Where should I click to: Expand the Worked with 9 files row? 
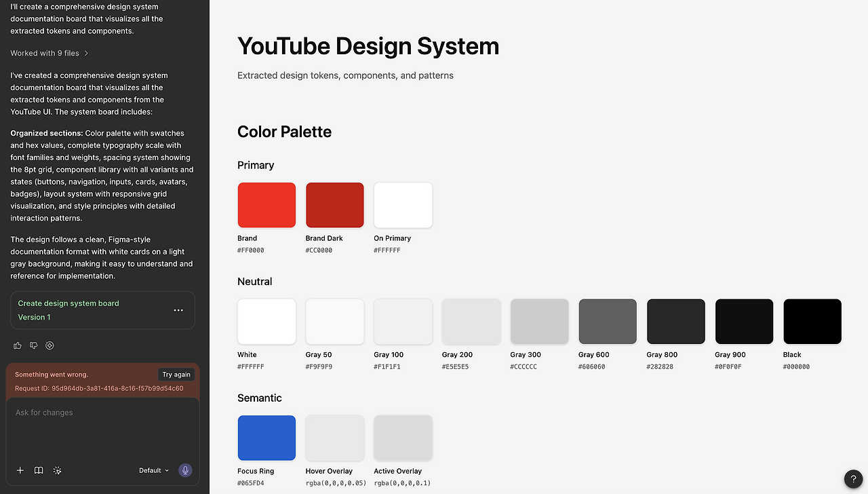50,53
